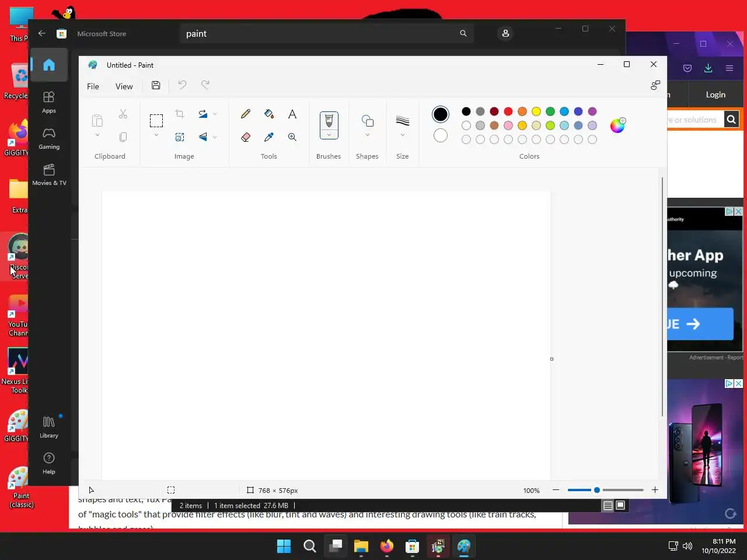
Task: Select the Text tool
Action: (292, 114)
